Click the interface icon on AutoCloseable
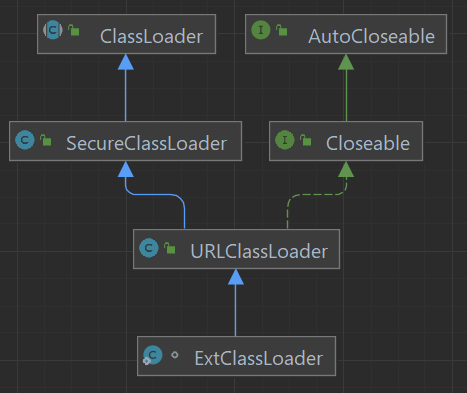The height and width of the screenshot is (393, 467). pos(261,30)
